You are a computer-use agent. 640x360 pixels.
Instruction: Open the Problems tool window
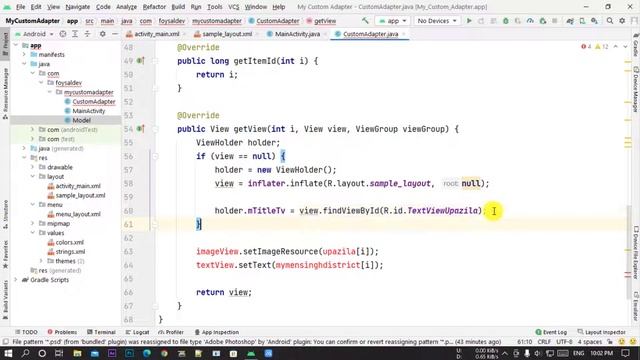tap(62, 332)
